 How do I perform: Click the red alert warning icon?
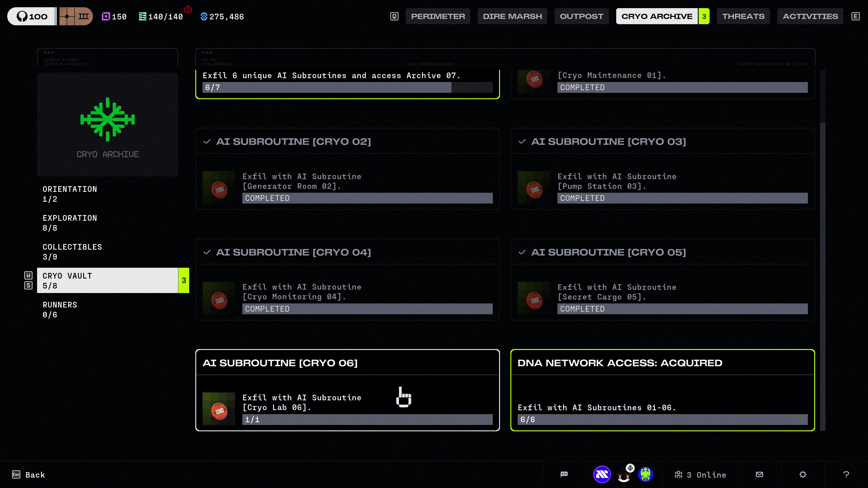click(188, 9)
